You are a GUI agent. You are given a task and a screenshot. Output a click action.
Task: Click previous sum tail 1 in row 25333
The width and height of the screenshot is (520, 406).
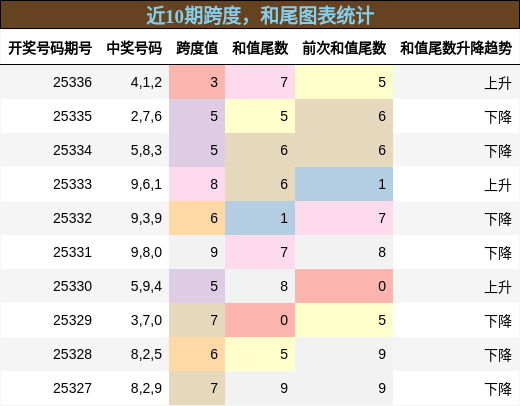(x=344, y=184)
